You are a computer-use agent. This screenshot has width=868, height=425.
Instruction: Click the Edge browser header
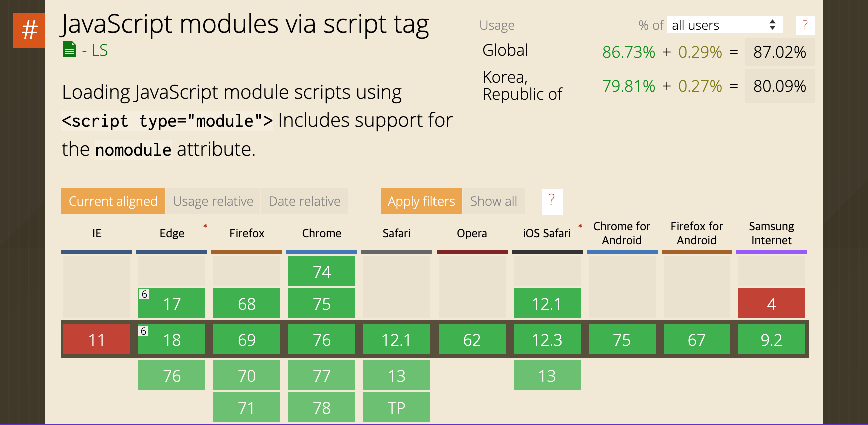[x=172, y=233]
